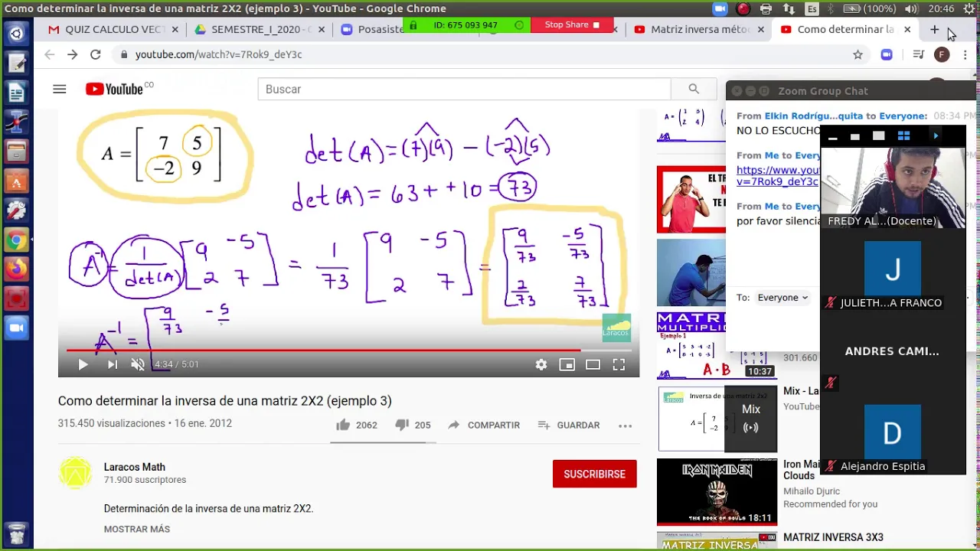The image size is (980, 551).
Task: Play the video
Action: [83, 364]
